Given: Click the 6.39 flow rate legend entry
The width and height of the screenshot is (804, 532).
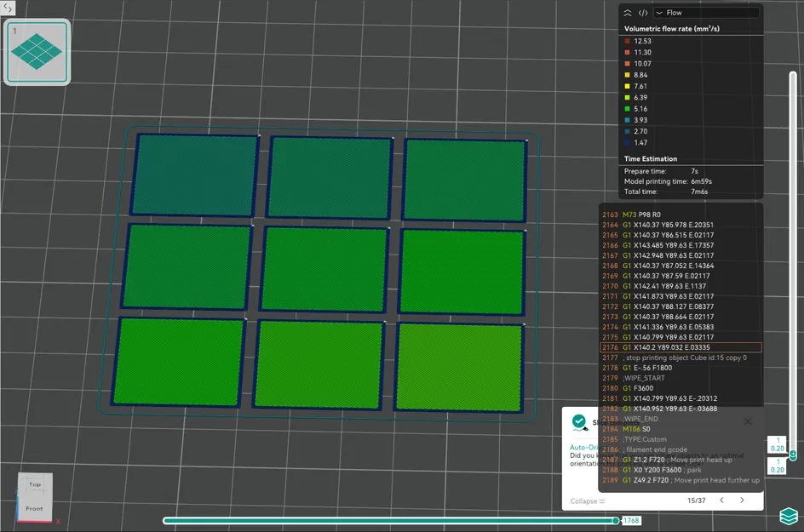Looking at the screenshot, I should [636, 97].
